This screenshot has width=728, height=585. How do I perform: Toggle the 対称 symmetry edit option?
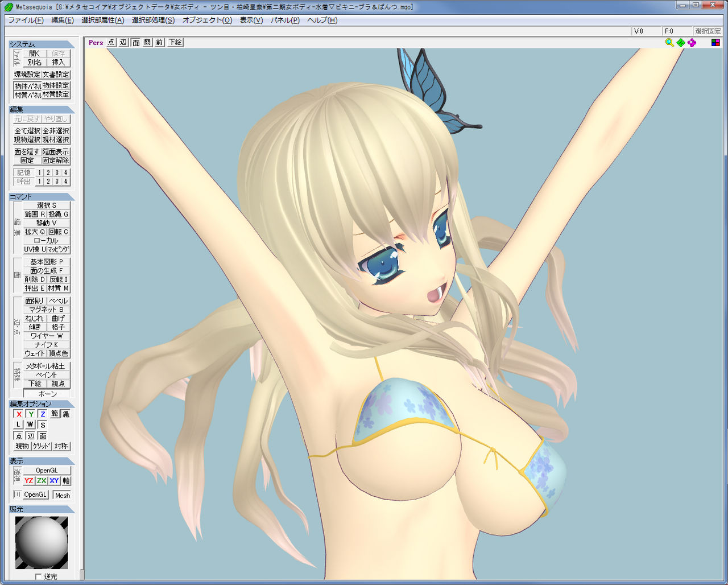tap(61, 446)
